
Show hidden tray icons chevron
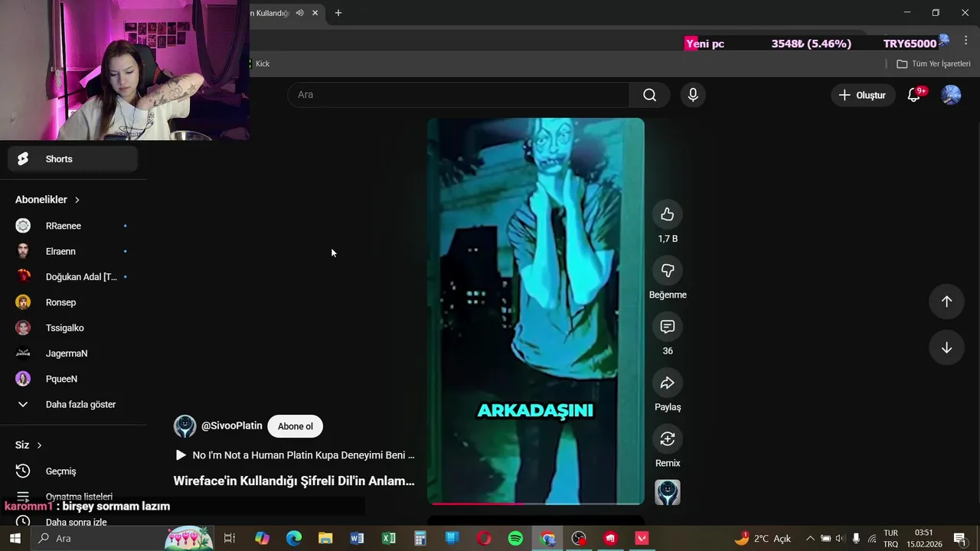pyautogui.click(x=810, y=538)
